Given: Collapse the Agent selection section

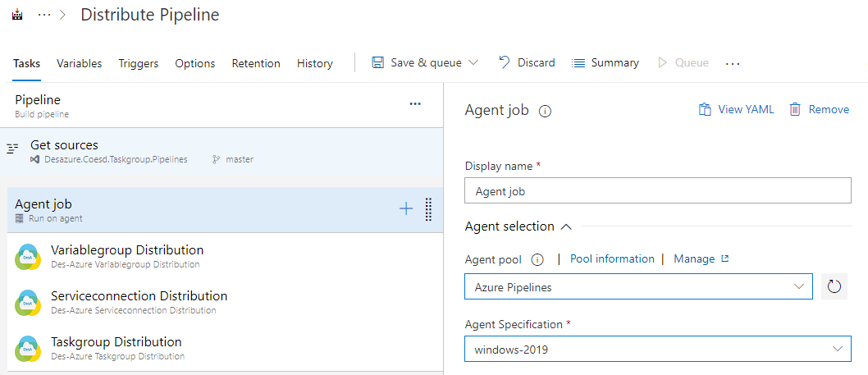Looking at the screenshot, I should 566,226.
